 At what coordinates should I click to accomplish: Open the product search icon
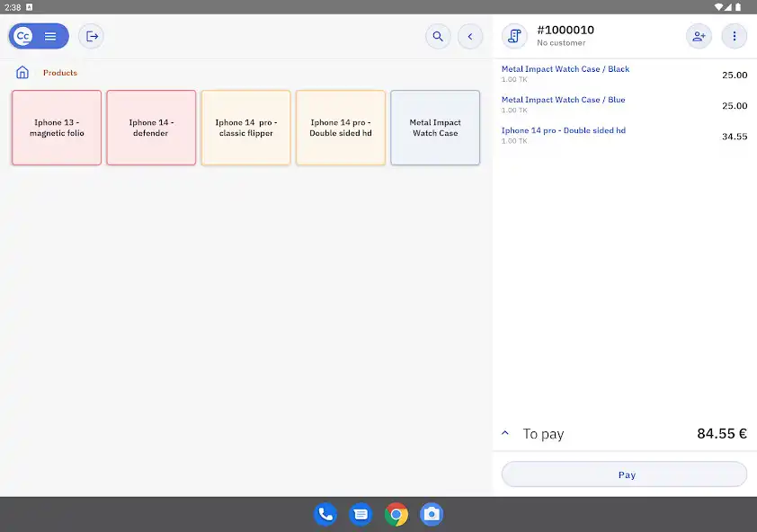click(438, 37)
